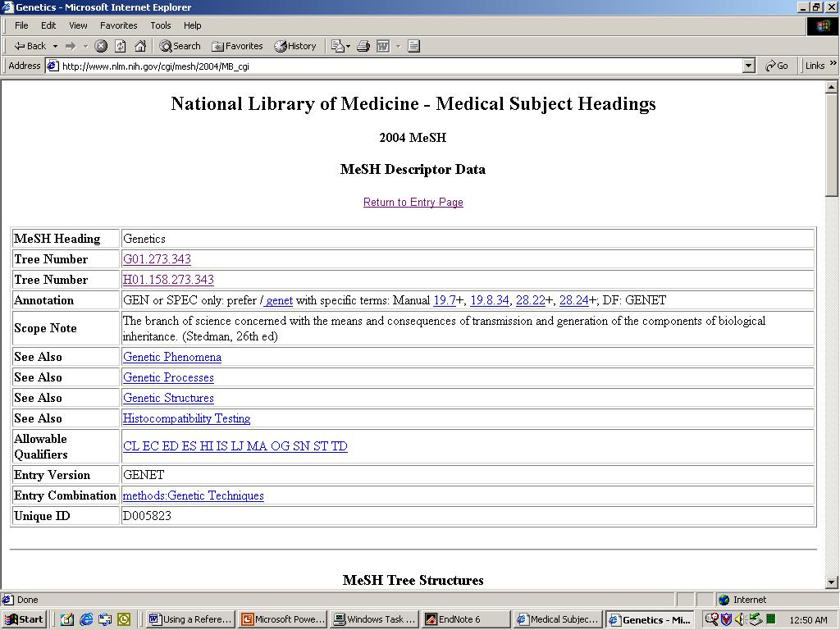Open Manual section 28.24 link
Viewport: 840px width, 630px height.
point(573,300)
